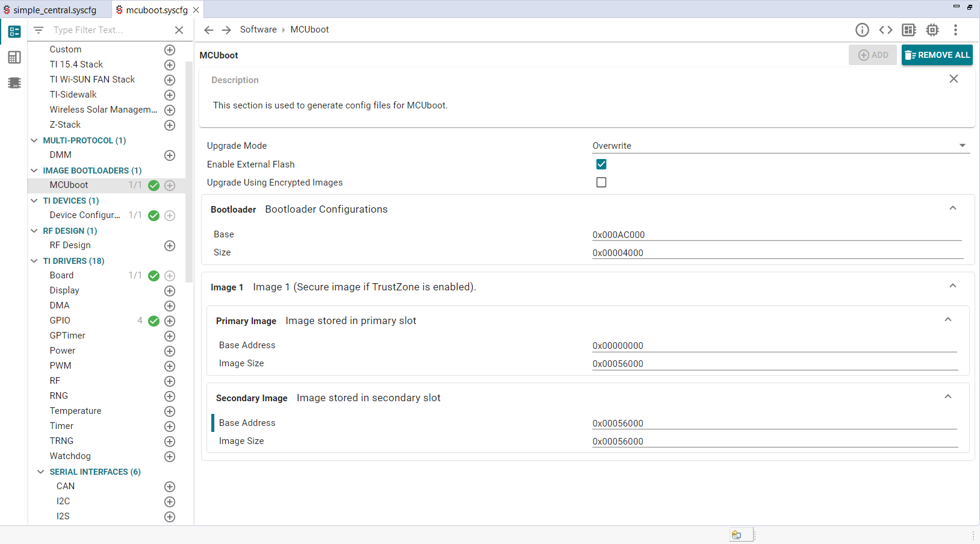Click the status bar icon at bottom
The image size is (980, 544).
(x=737, y=534)
